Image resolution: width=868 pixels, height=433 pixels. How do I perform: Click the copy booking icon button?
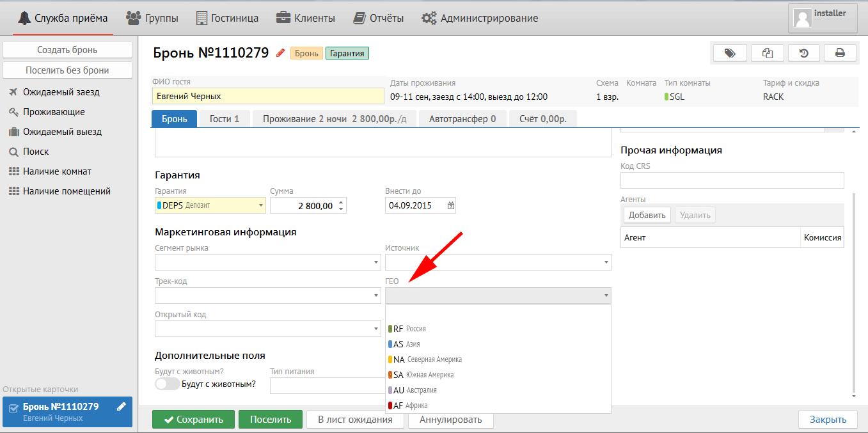[x=767, y=53]
